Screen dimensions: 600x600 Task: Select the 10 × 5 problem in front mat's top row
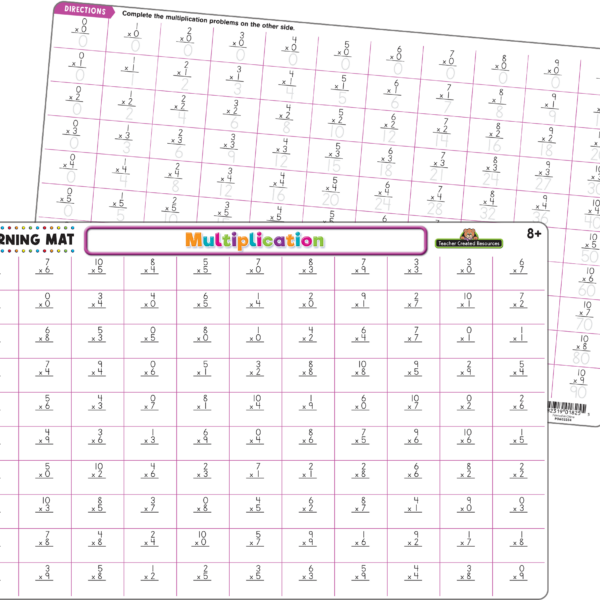tap(97, 266)
